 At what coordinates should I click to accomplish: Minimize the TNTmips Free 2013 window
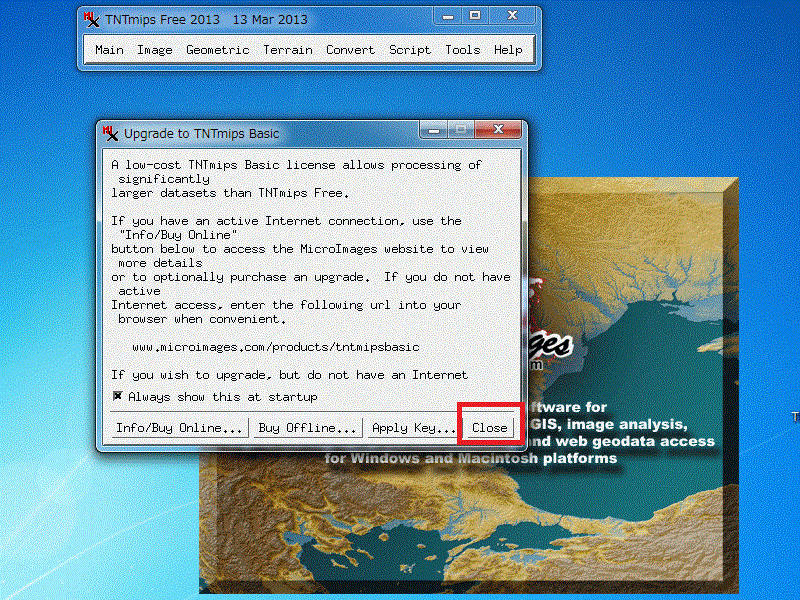(x=448, y=16)
